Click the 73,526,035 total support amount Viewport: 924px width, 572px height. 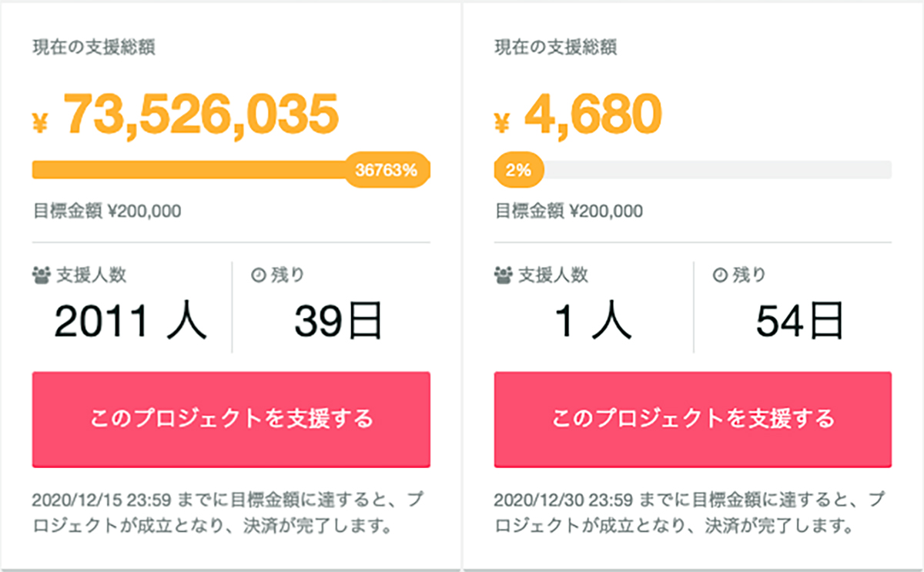point(201,115)
